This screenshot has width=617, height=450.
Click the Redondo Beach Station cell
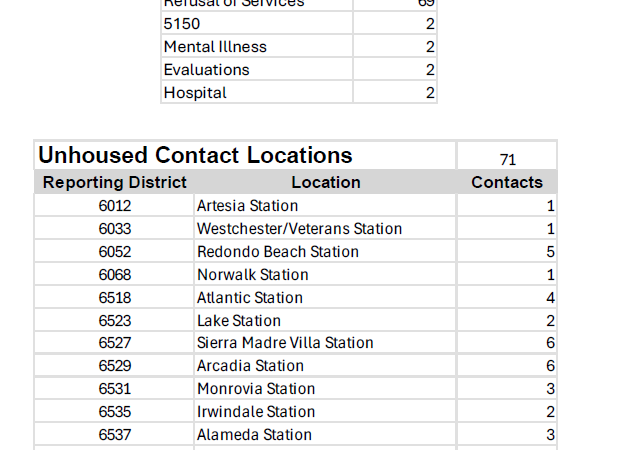click(x=277, y=252)
